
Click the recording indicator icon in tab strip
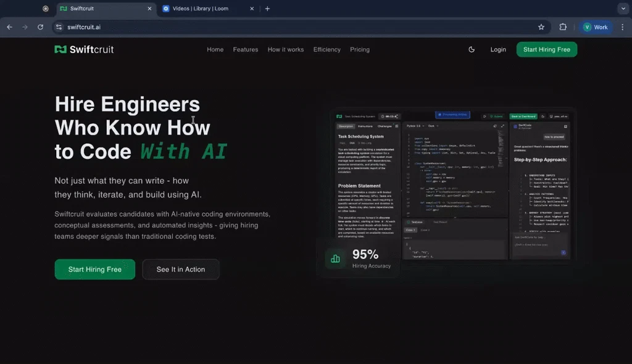coord(46,9)
